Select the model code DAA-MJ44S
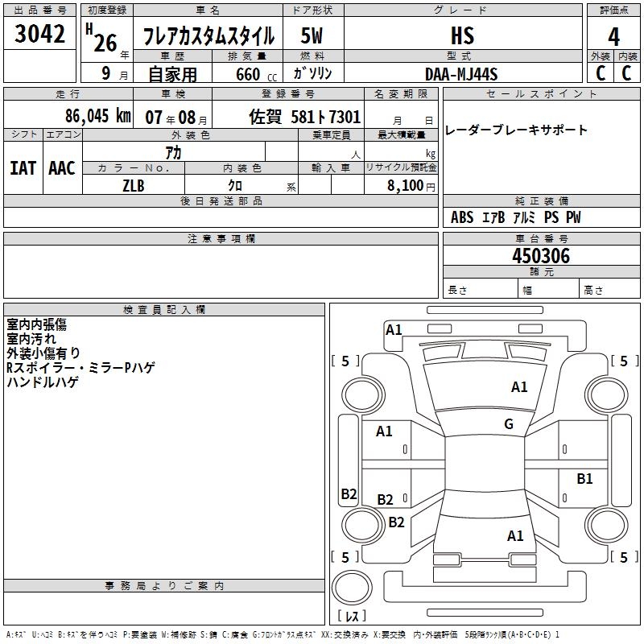The image size is (644, 644). [461, 74]
